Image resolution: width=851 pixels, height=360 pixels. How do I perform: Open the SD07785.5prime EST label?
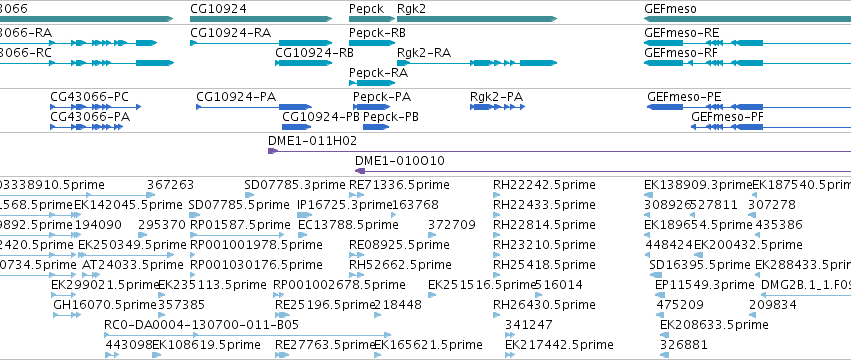pyautogui.click(x=239, y=205)
